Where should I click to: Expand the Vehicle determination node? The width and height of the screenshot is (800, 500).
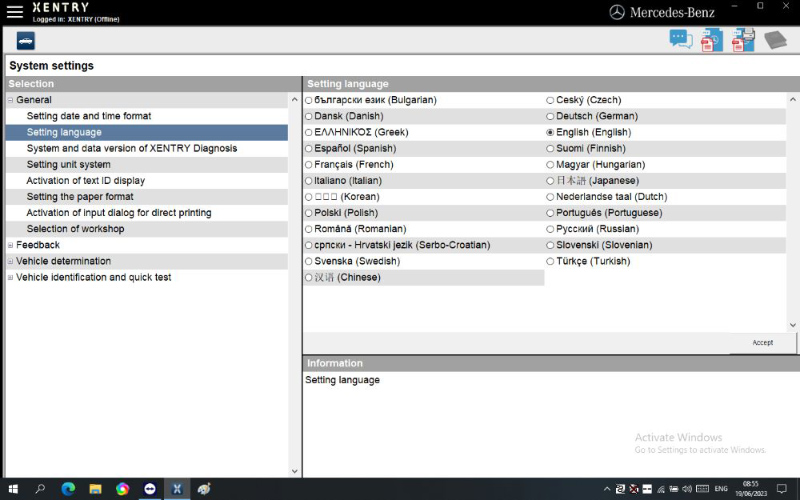coord(11,261)
